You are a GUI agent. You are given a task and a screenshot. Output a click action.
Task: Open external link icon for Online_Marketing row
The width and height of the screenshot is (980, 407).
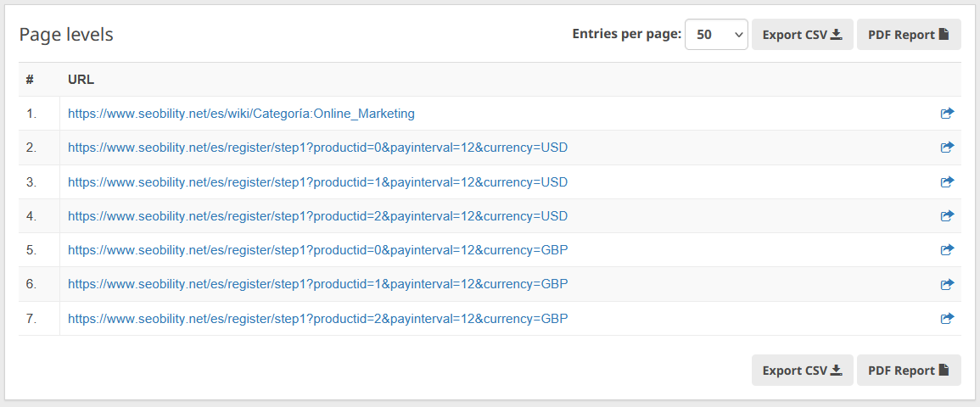point(947,114)
